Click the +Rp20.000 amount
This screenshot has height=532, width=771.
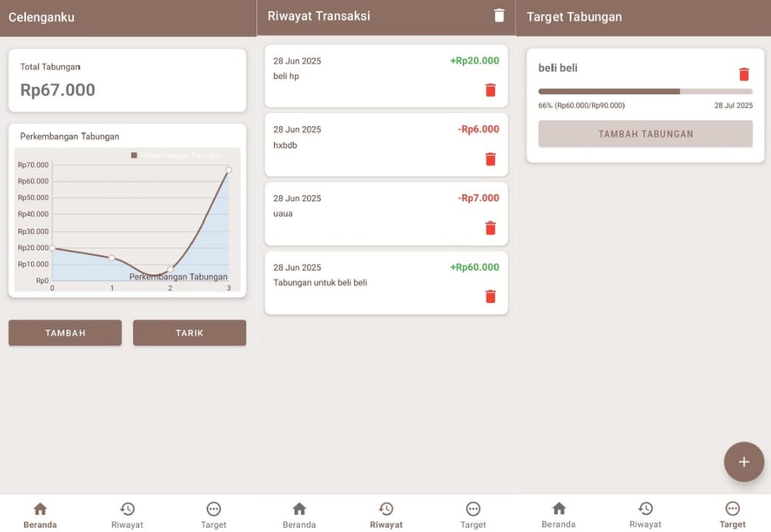coord(475,61)
